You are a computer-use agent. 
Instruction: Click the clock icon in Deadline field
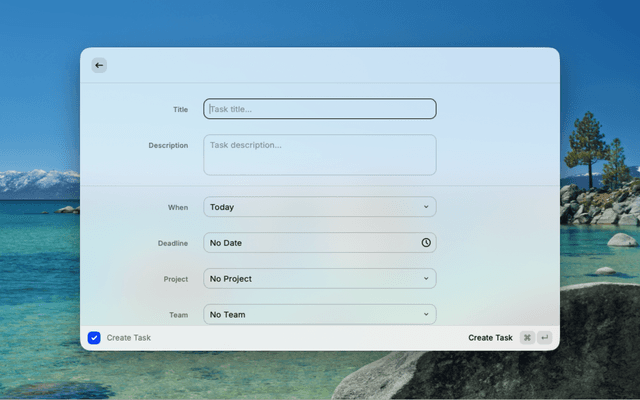click(426, 243)
